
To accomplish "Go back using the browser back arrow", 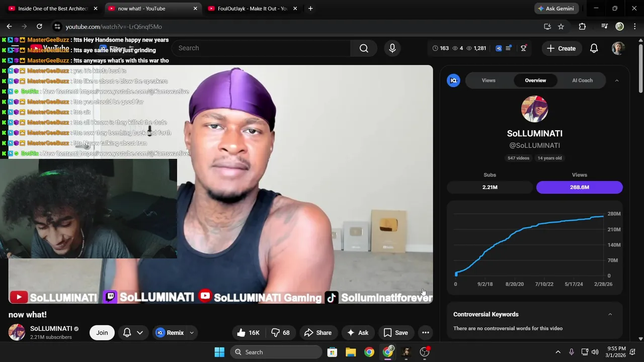I will 9,27.
